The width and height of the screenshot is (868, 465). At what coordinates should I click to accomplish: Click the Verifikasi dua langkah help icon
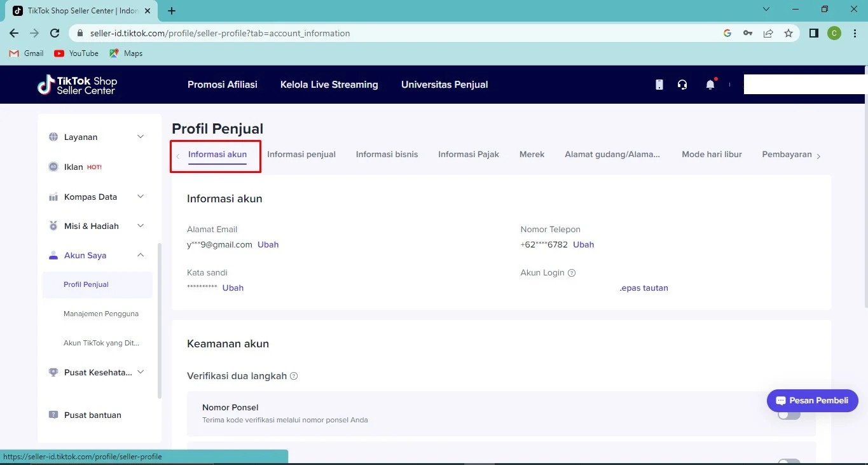[294, 376]
